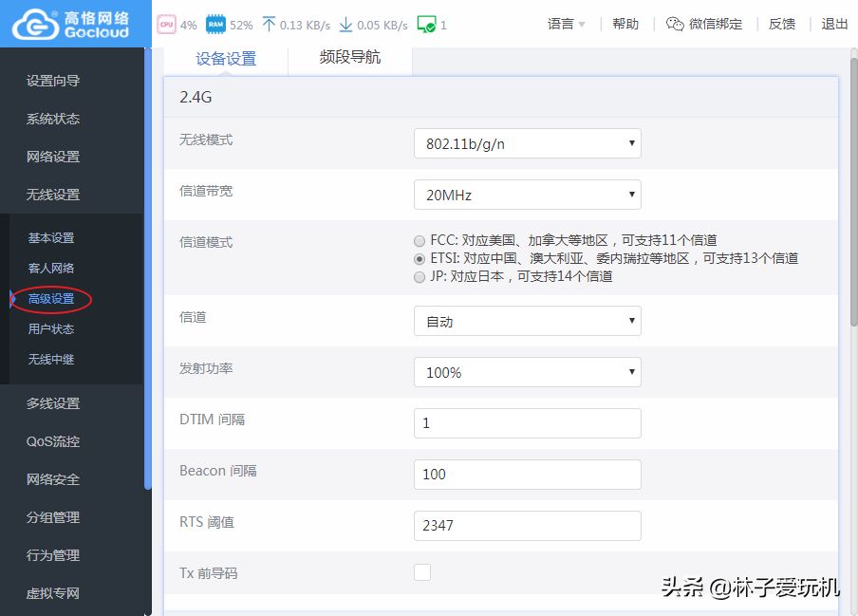Click the Gocloud logo icon

click(x=34, y=24)
